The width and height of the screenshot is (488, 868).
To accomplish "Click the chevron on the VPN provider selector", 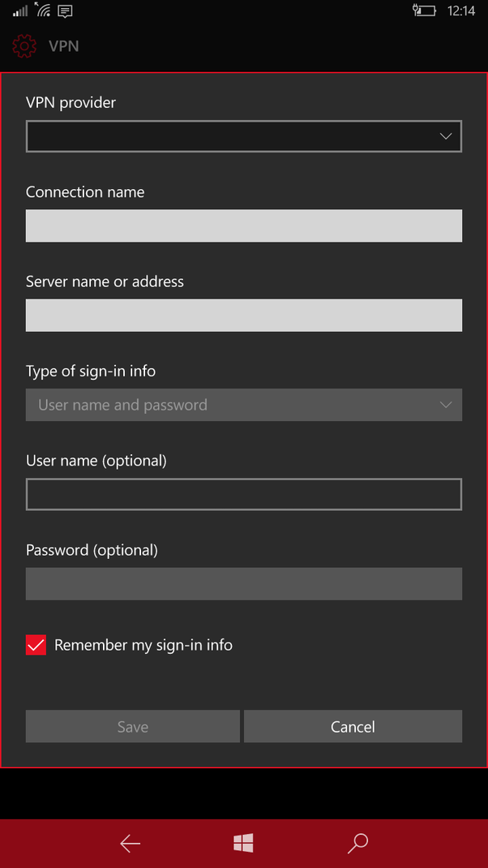I will point(445,136).
